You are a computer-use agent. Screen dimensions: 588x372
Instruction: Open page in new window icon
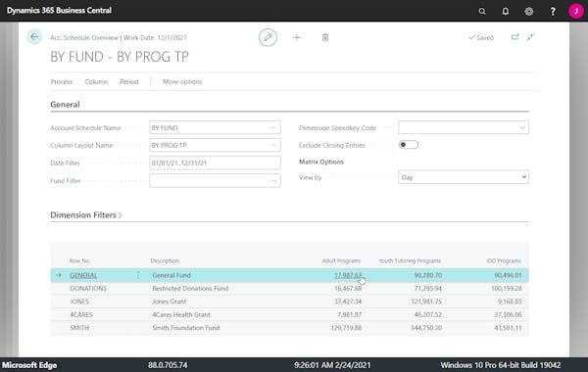[x=514, y=37]
